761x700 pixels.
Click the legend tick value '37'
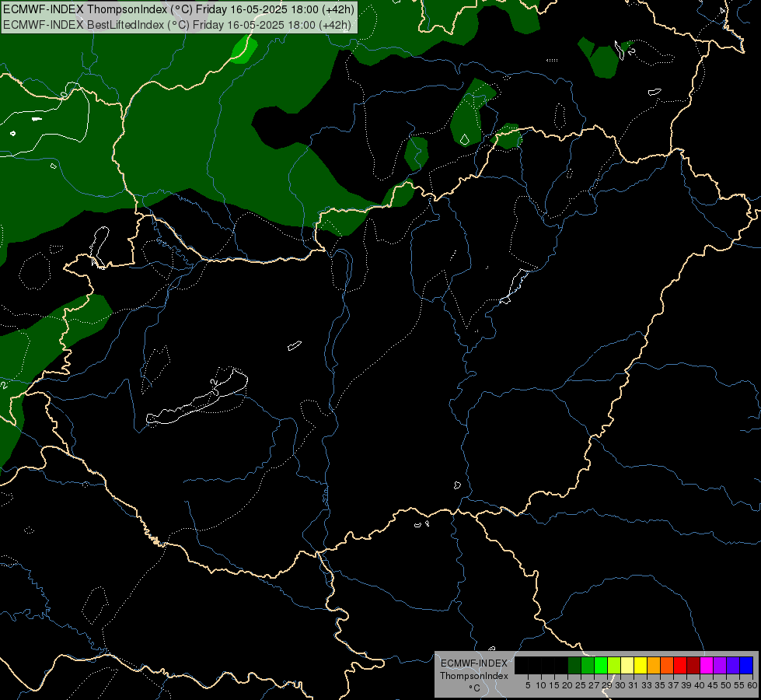pos(673,685)
